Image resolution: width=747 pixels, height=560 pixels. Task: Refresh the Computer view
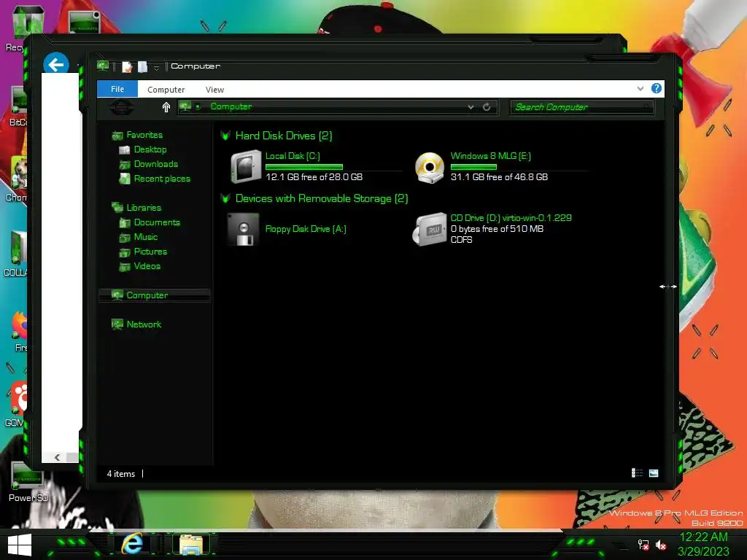[487, 107]
